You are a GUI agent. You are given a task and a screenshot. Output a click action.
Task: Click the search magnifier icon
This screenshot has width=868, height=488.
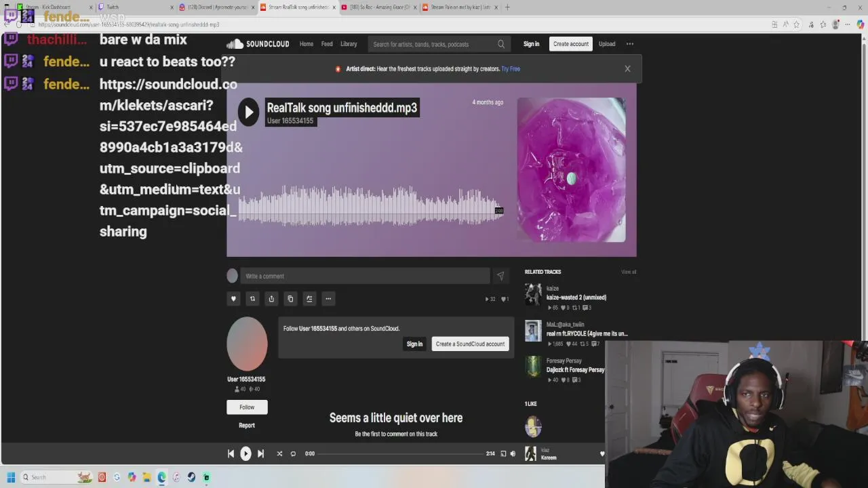point(501,44)
